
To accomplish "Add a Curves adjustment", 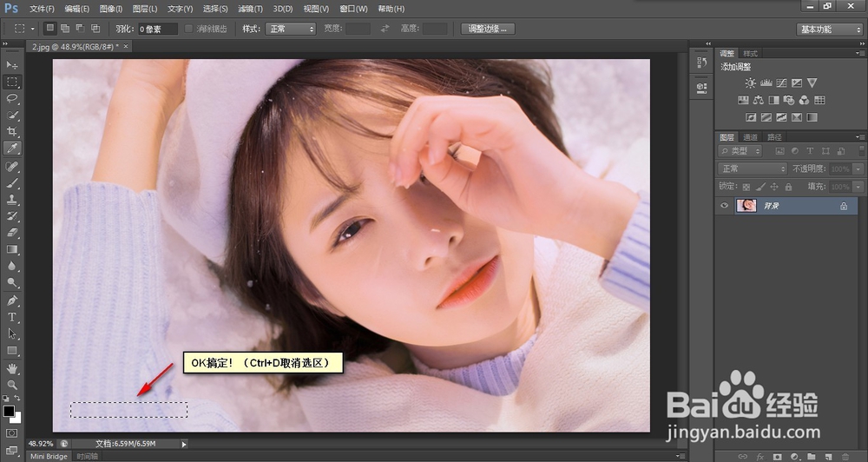I will 781,83.
